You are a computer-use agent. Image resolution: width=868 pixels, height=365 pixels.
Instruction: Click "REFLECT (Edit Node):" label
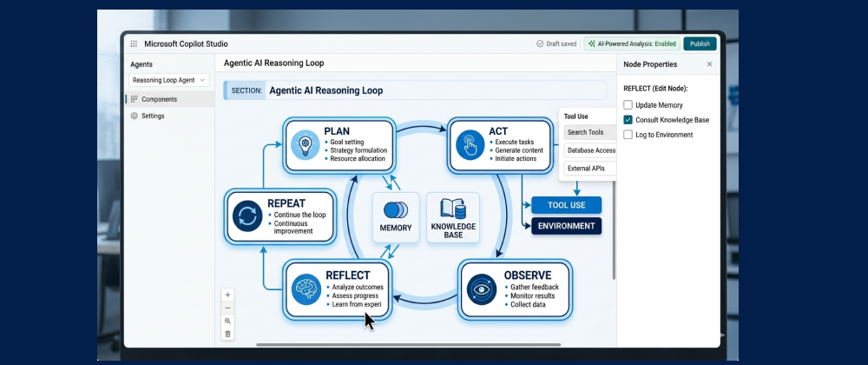coord(655,89)
